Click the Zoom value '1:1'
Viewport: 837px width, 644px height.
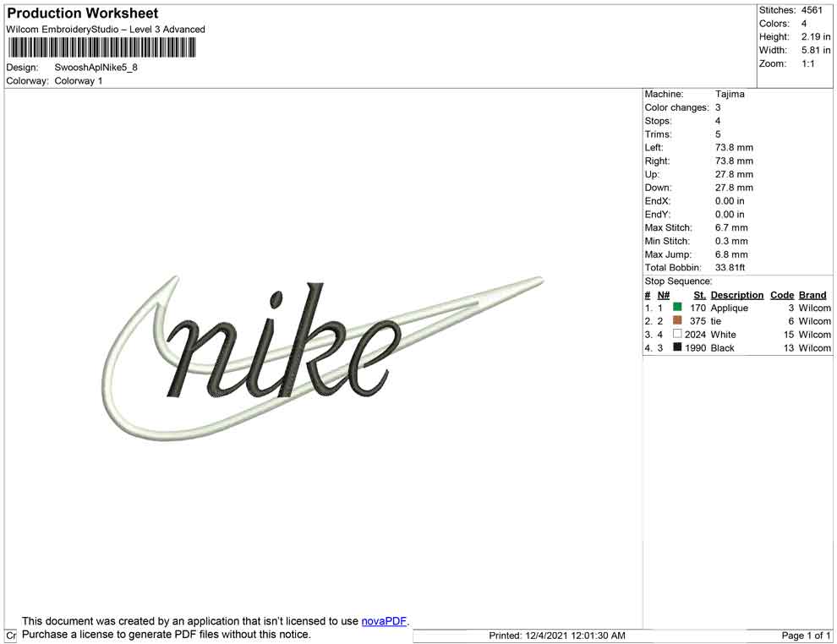[x=807, y=63]
